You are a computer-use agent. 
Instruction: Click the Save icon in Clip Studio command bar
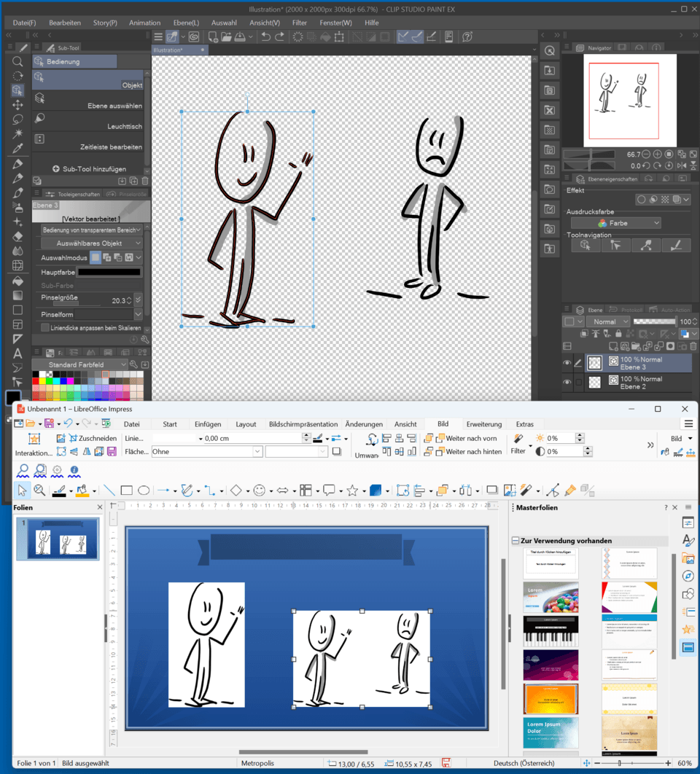pyautogui.click(x=240, y=36)
